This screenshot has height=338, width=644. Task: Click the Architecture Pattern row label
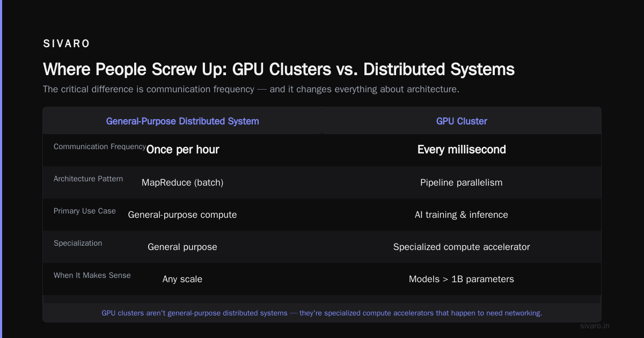tap(89, 179)
